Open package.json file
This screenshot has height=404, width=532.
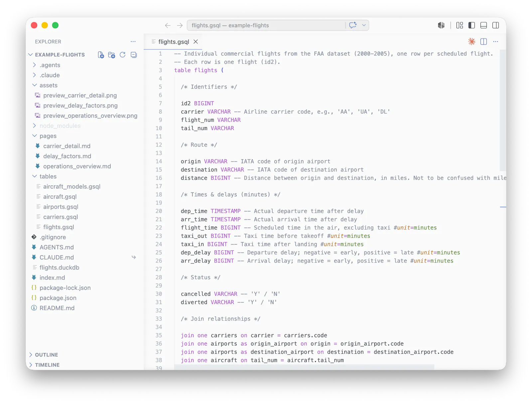coord(58,298)
